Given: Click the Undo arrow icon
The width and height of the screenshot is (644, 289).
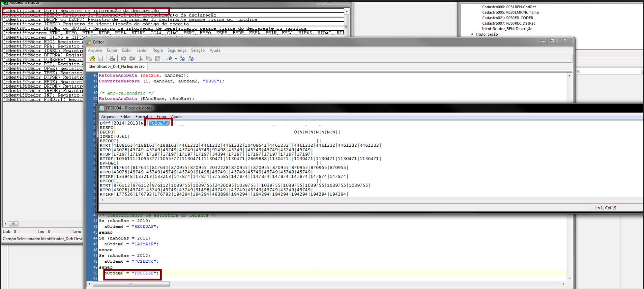Looking at the screenshot, I should (123, 59).
